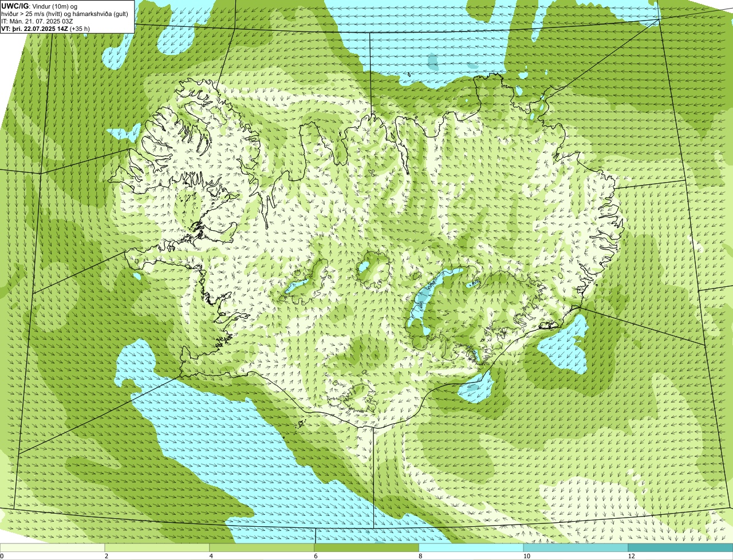Click the 10–12 m/s turquoise legend segment
The image size is (733, 560).
pos(576,547)
